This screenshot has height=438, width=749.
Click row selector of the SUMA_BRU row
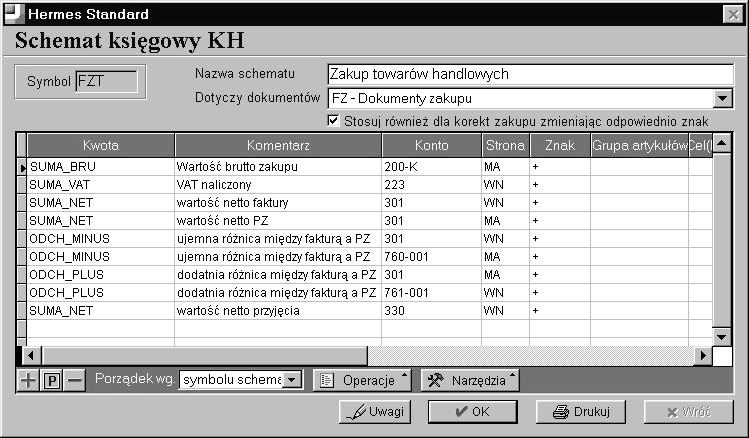(x=21, y=167)
